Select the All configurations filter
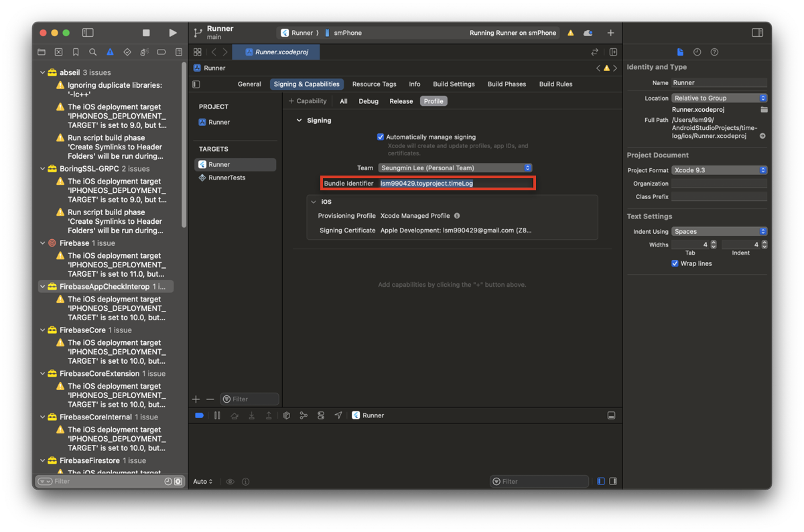Screen dimensions: 804x532 (x=344, y=101)
